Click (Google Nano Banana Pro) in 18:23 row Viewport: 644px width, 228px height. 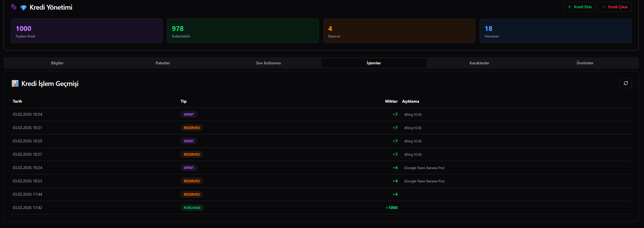424,181
